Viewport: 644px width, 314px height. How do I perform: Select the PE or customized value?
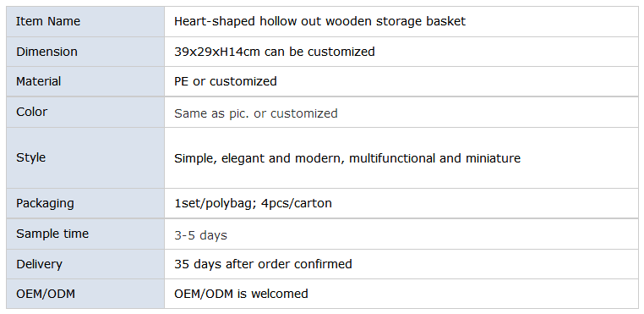226,81
